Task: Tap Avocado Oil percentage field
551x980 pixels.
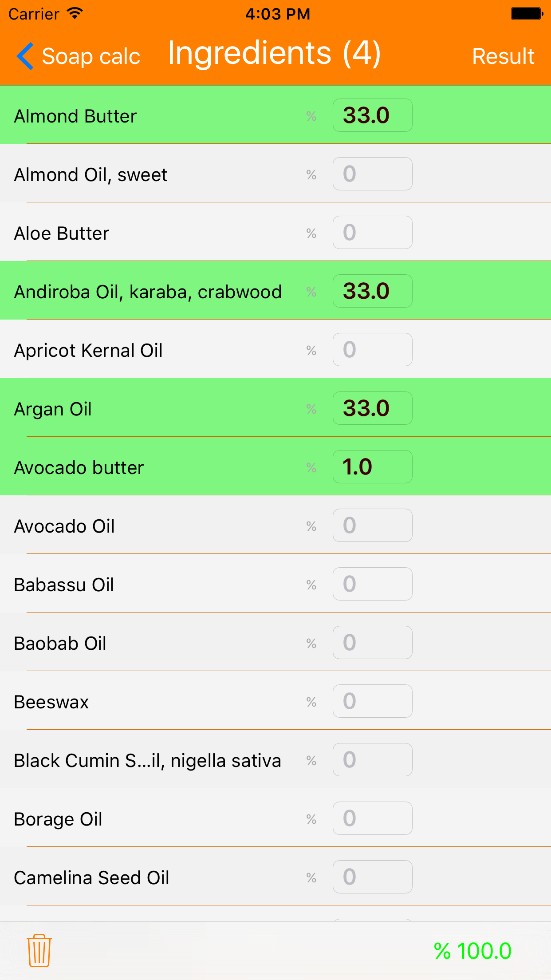Action: [372, 526]
